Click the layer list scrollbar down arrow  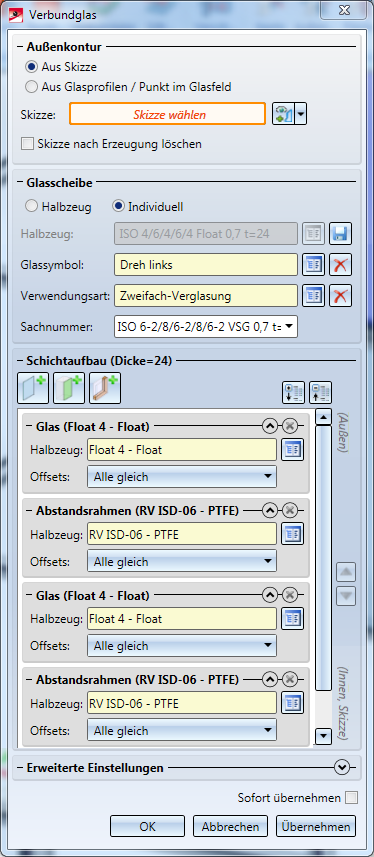click(324, 737)
